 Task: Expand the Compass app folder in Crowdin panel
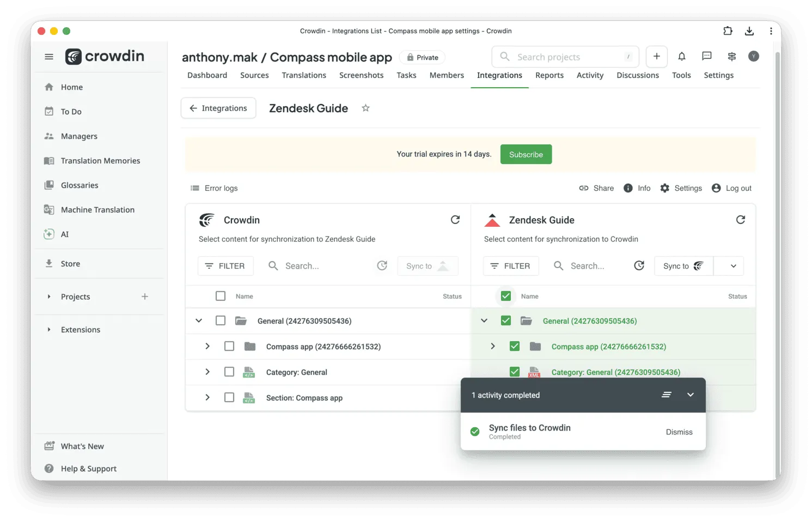tap(207, 346)
